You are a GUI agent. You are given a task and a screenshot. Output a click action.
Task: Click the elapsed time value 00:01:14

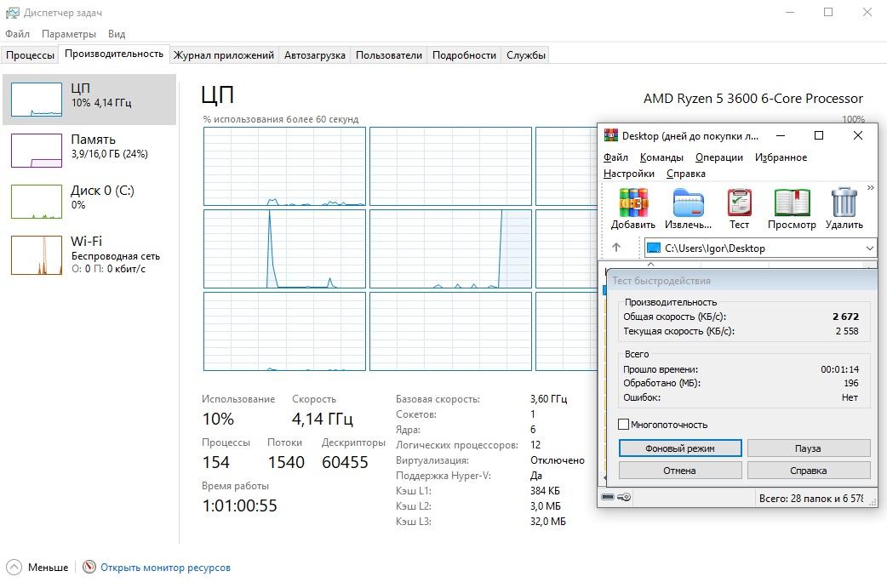click(839, 369)
